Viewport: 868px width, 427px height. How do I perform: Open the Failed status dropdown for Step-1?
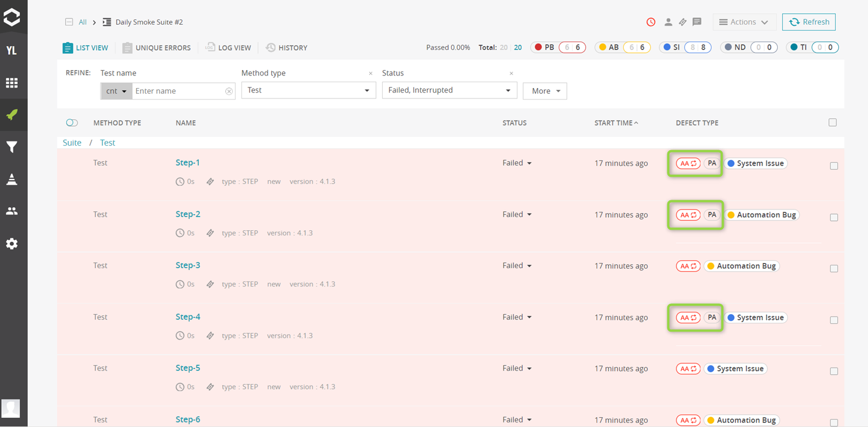coord(517,163)
